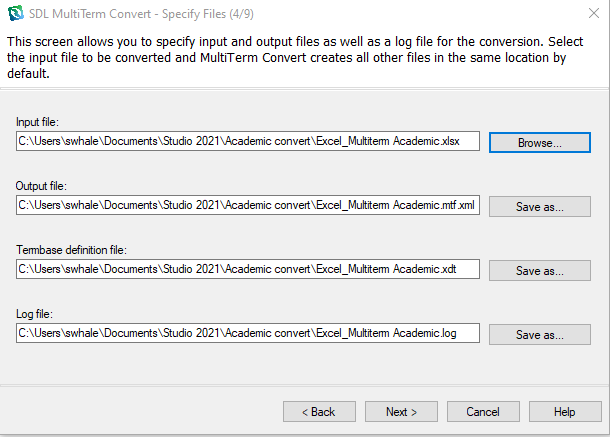This screenshot has height=437, width=610.
Task: Select the Termbase definition file path field
Action: coord(248,269)
